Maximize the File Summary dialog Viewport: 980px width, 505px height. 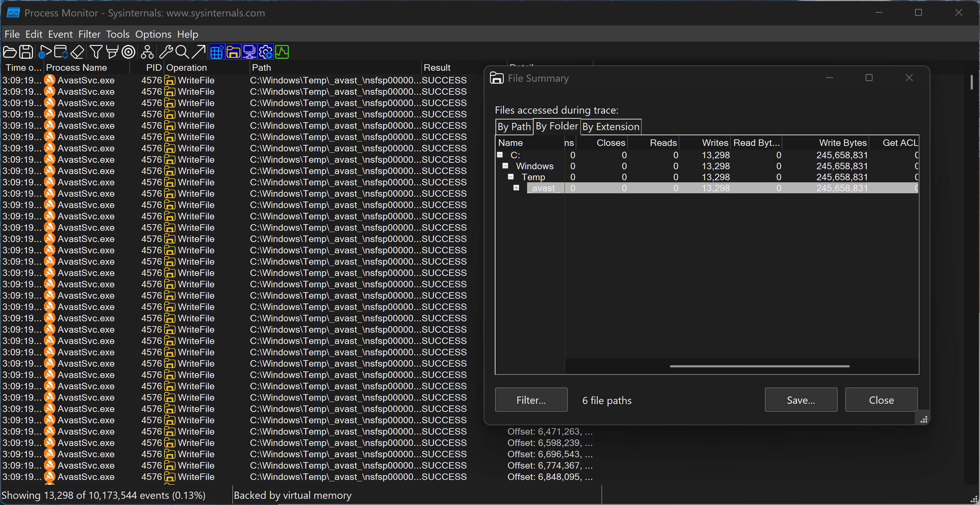tap(869, 78)
